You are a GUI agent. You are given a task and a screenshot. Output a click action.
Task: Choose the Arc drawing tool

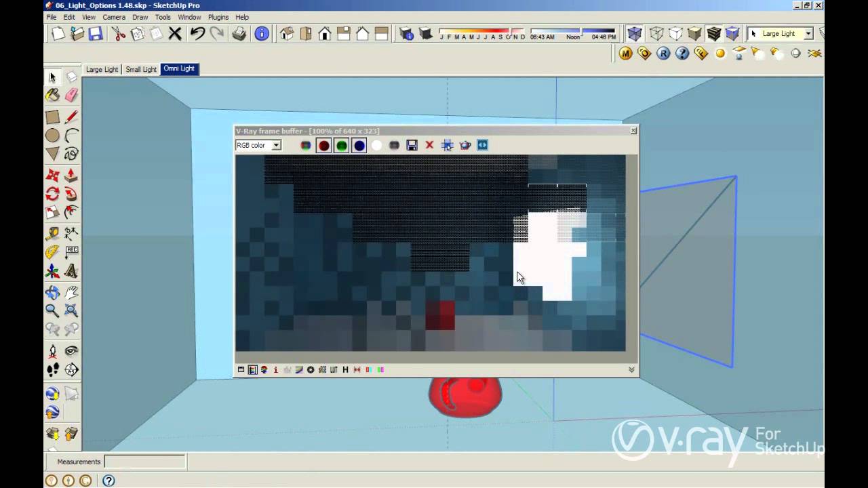(71, 136)
